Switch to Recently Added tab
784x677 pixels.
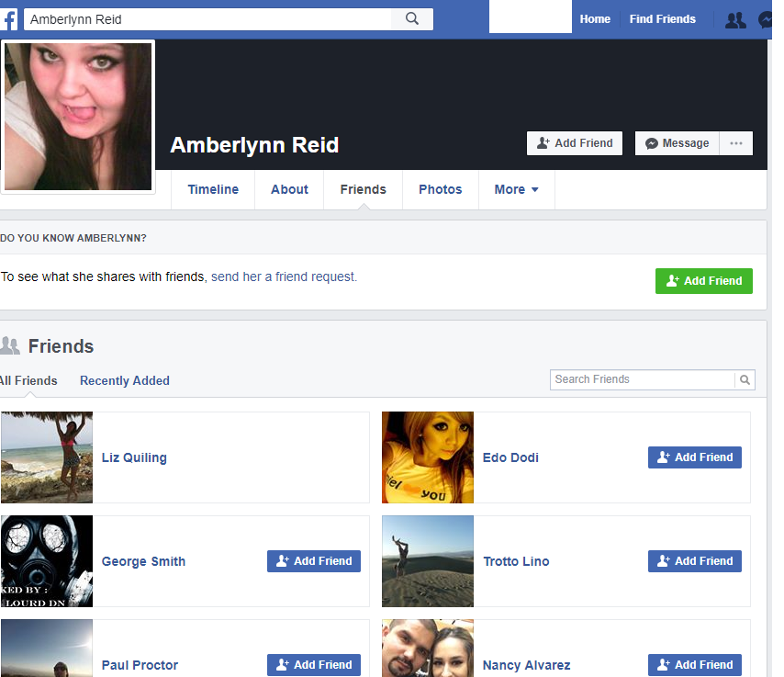coord(125,381)
